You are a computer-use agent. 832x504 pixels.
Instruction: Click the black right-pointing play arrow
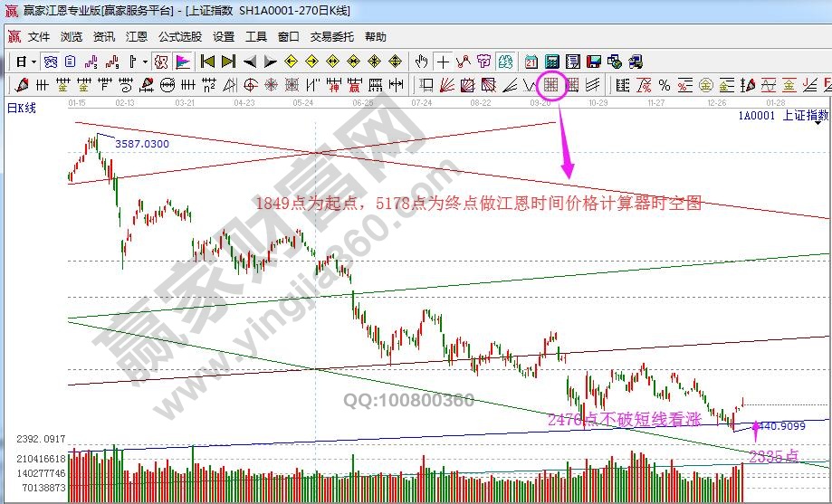(270, 62)
